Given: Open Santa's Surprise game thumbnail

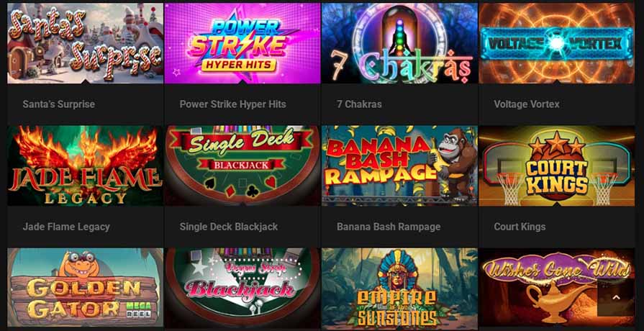Looking at the screenshot, I should click(x=86, y=43).
